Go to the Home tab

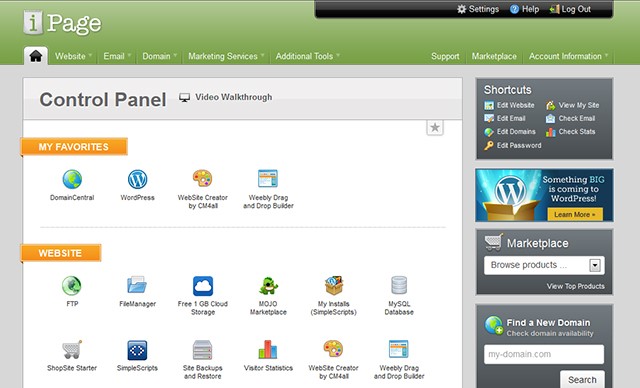[x=36, y=56]
